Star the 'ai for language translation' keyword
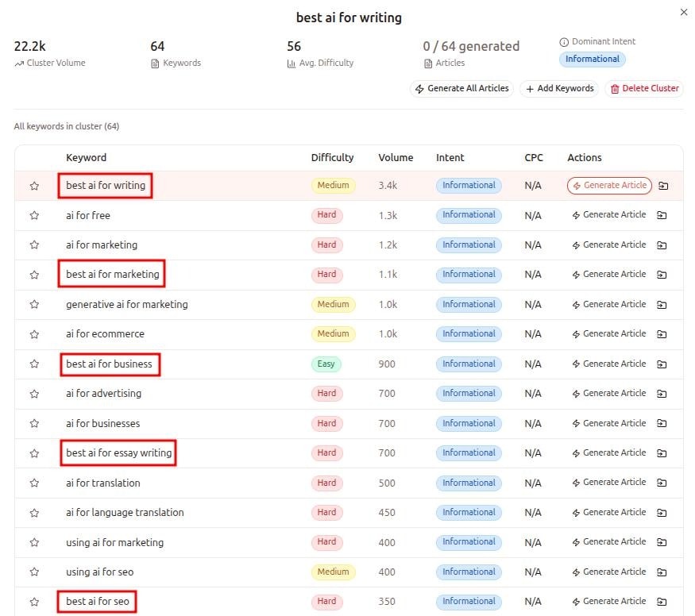The height and width of the screenshot is (616, 695). coord(34,513)
